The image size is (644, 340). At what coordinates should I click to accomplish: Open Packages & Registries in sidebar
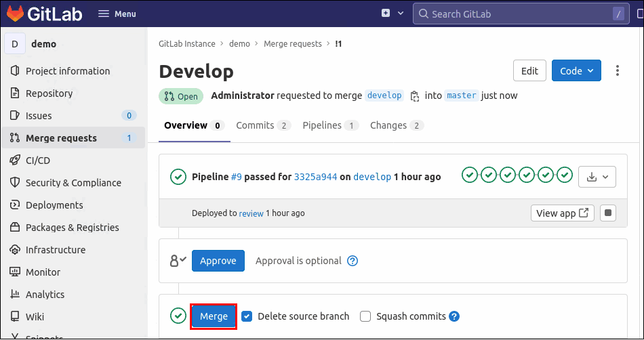pyautogui.click(x=73, y=227)
